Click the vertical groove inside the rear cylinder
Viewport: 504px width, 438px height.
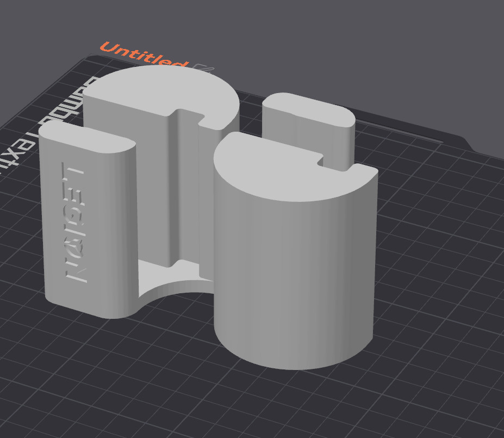click(177, 190)
